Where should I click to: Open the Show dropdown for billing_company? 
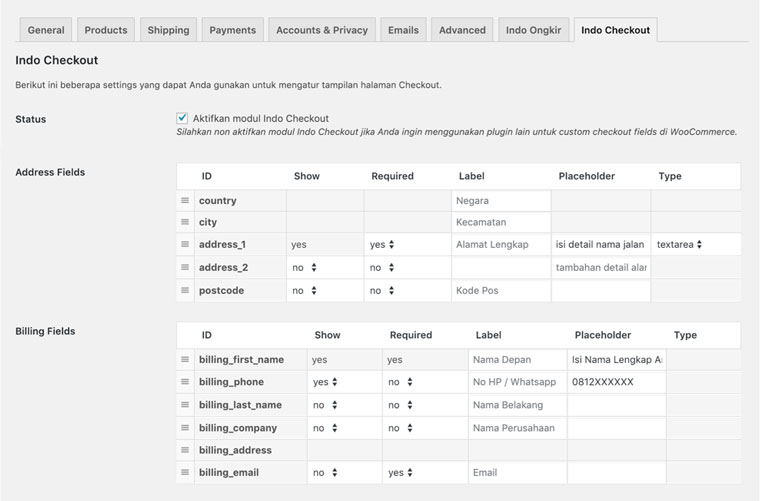coord(325,428)
